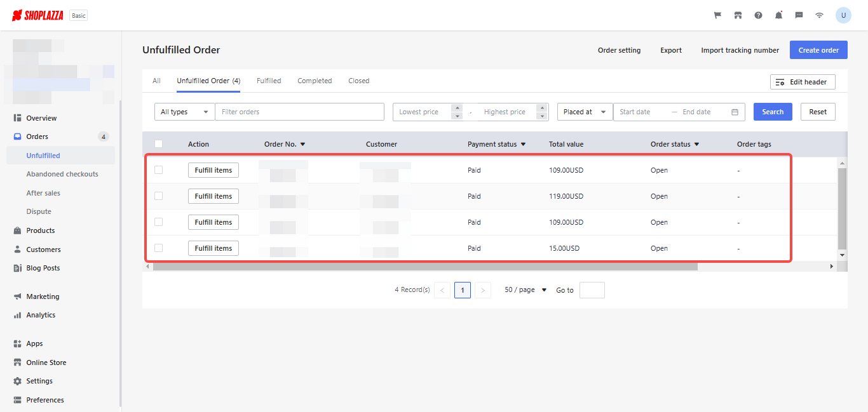
Task: Click the Create order button
Action: point(818,50)
